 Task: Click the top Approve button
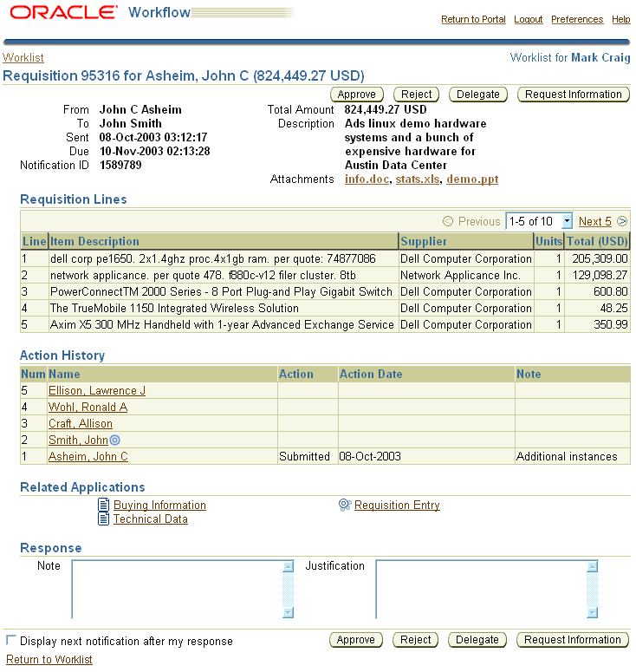[357, 95]
